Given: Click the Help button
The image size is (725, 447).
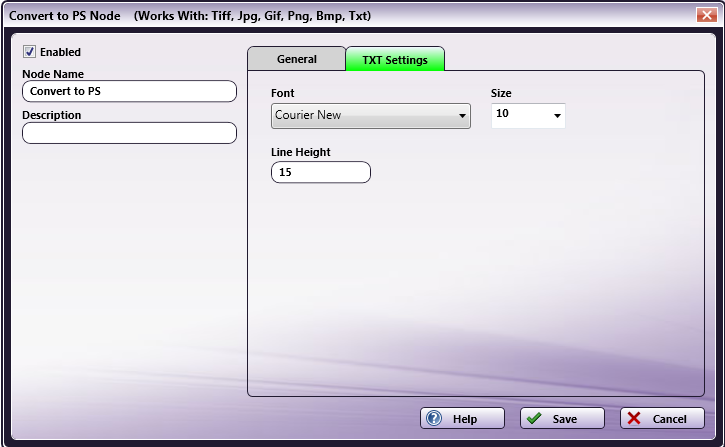Looking at the screenshot, I should coord(462,418).
